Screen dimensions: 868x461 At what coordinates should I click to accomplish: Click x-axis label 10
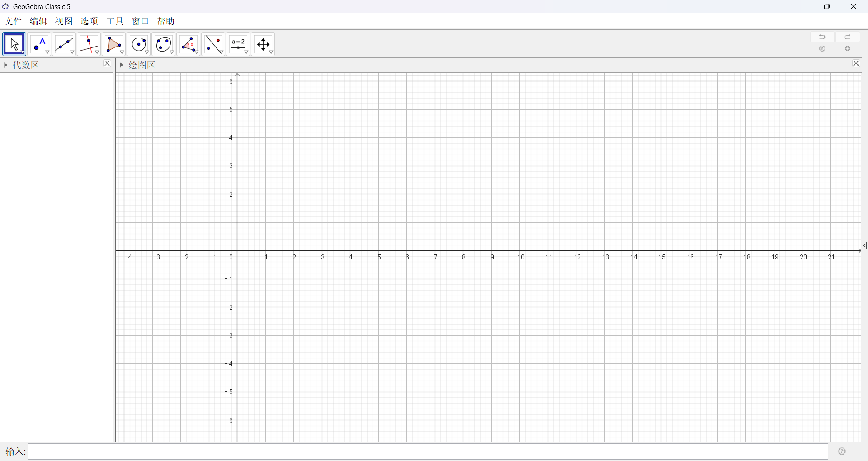click(521, 257)
